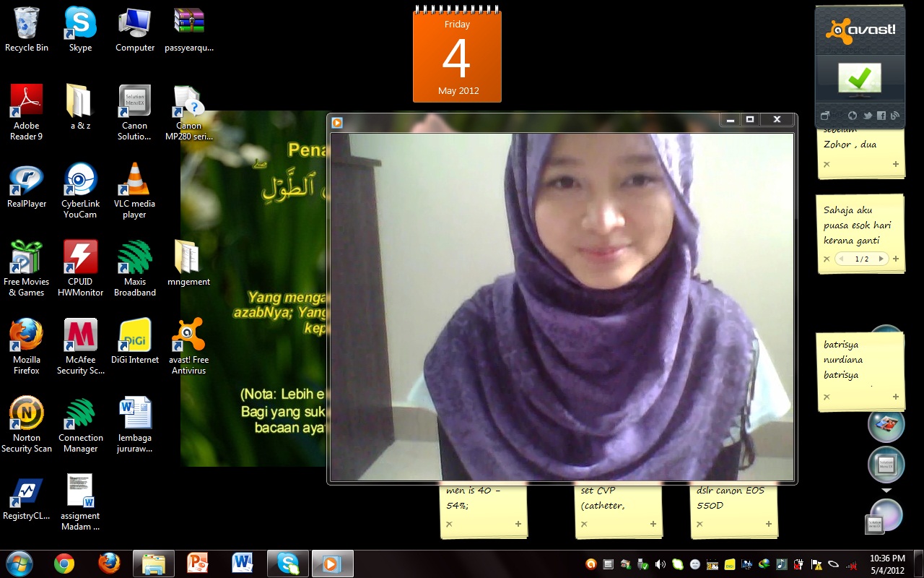Expand the Canon gadget arrow below Solution Menu bubble
This screenshot has height=578, width=924.
(x=886, y=491)
